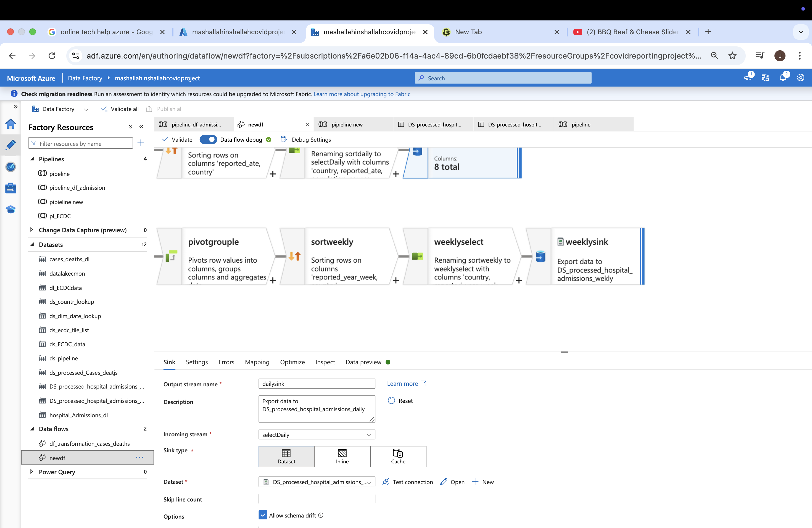Click the Skip line count input field
The image size is (812, 528).
pyautogui.click(x=316, y=499)
